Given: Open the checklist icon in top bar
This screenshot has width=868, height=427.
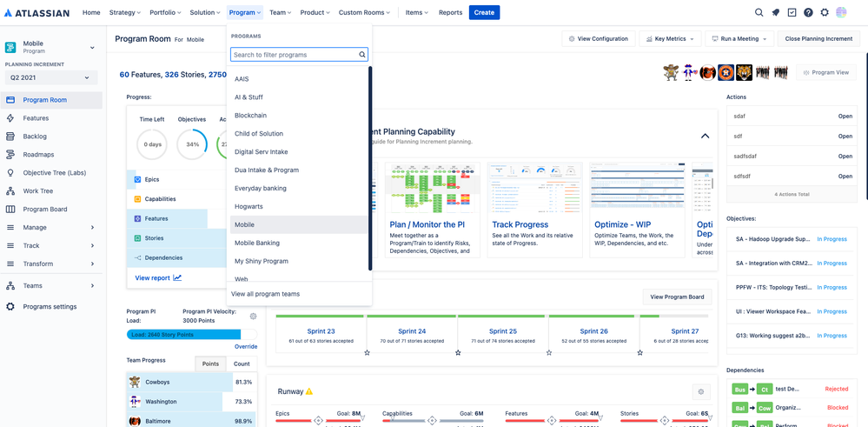Looking at the screenshot, I should point(792,12).
